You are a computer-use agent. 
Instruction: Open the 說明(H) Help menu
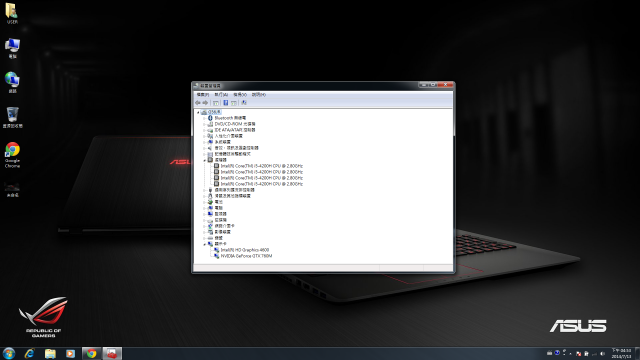point(259,95)
